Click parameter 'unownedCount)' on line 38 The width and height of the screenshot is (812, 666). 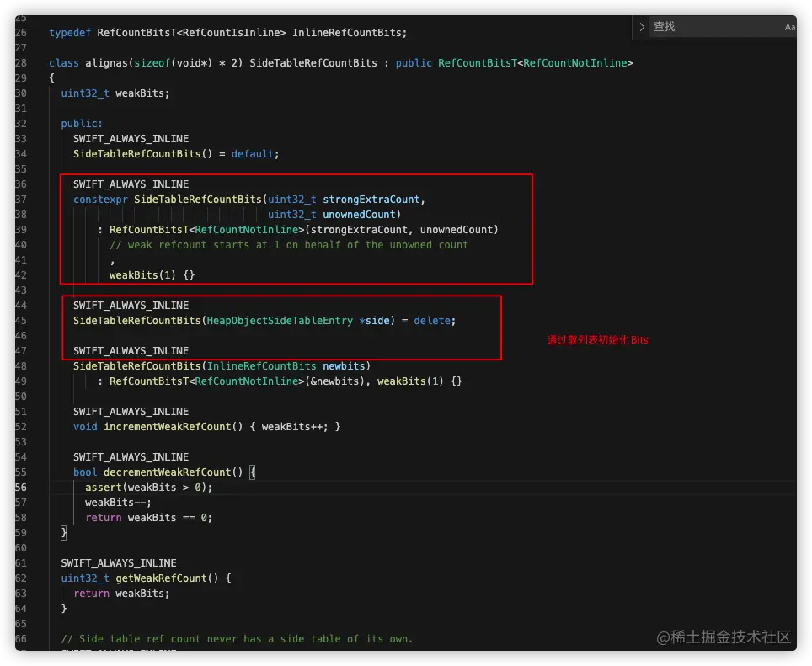[x=362, y=214]
